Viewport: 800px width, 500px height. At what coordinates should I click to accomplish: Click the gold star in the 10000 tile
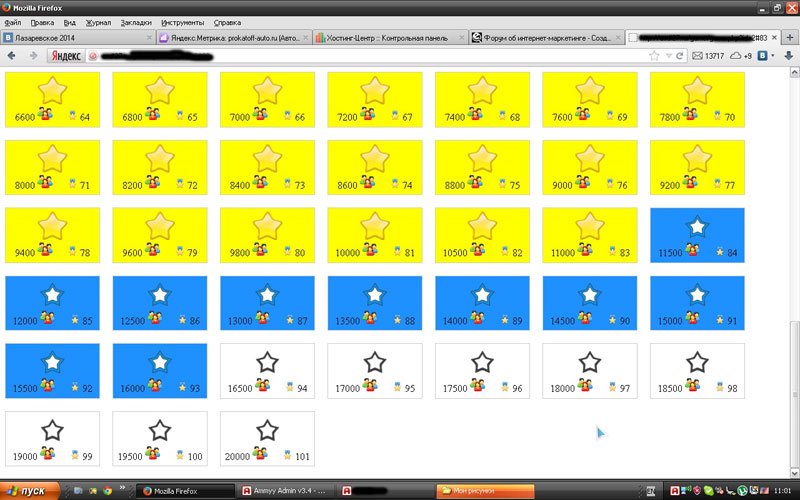[x=375, y=226]
